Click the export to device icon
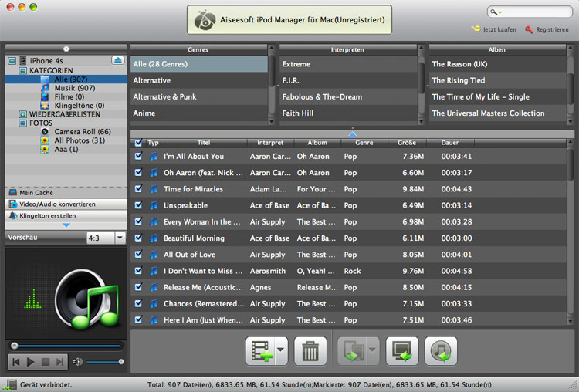The image size is (579, 392). coord(353,350)
